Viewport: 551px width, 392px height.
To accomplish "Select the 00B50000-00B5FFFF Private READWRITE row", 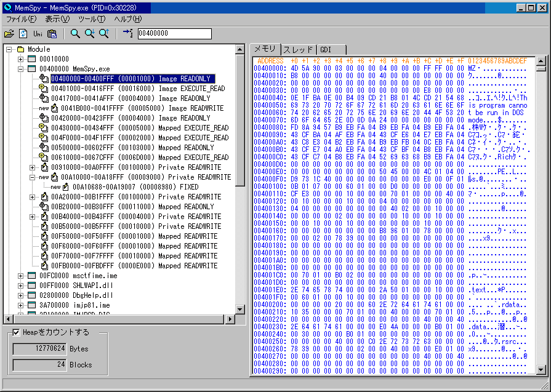I will click(x=136, y=226).
